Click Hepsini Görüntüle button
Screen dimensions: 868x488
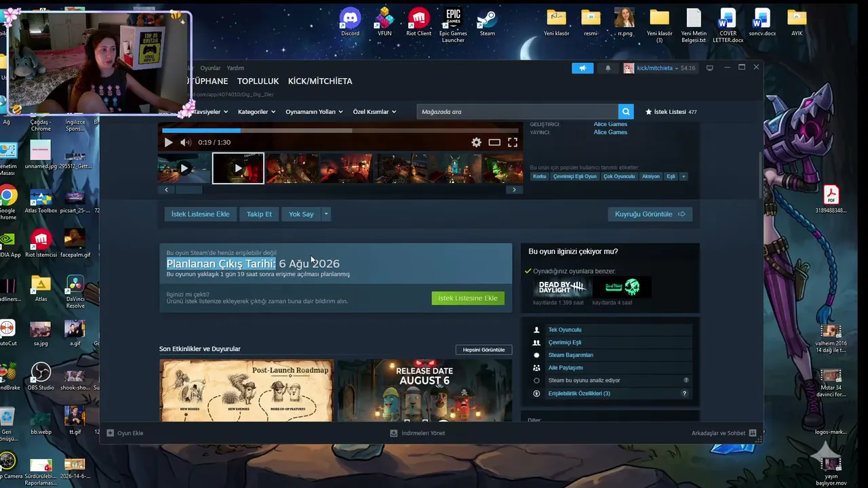coord(484,350)
